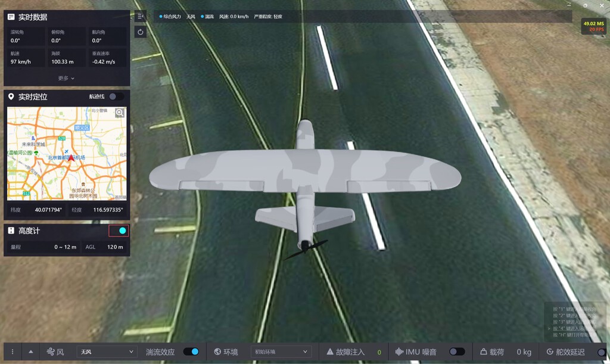The width and height of the screenshot is (610, 364).
Task: Enable the IMU noise toggle
Action: 456,352
